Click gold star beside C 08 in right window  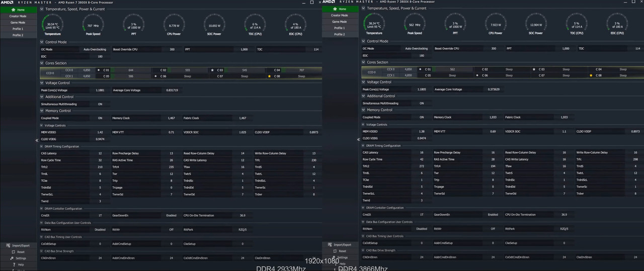coord(591,75)
